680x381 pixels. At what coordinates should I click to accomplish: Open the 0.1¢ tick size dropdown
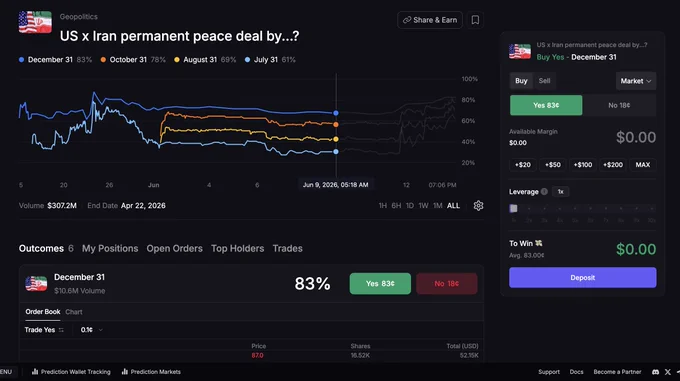(92, 330)
